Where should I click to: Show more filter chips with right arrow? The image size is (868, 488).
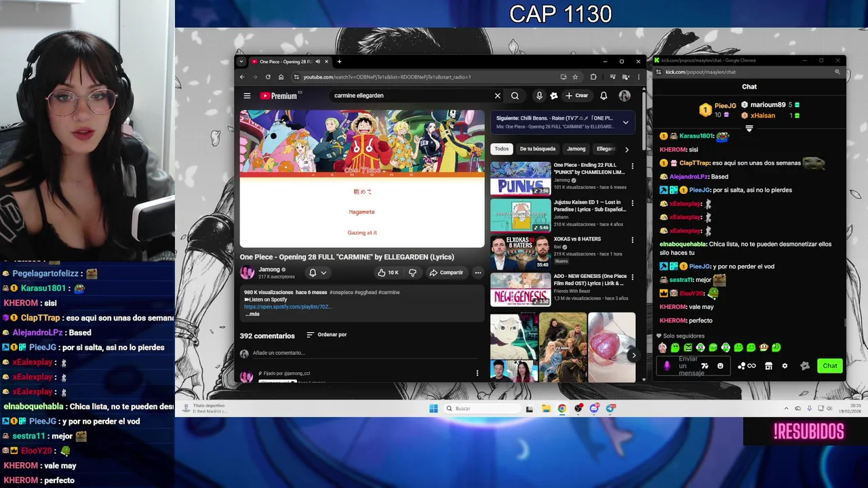(627, 149)
